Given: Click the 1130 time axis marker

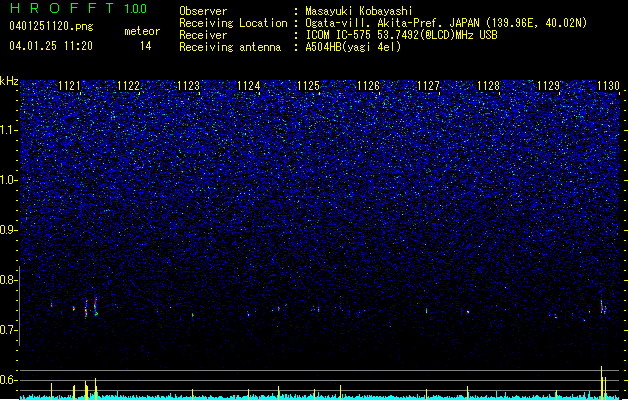Looking at the screenshot, I should (x=609, y=86).
